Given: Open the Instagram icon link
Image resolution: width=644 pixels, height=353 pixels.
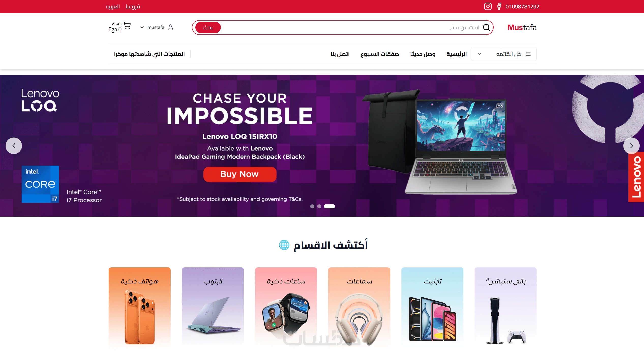Looking at the screenshot, I should click(x=488, y=6).
